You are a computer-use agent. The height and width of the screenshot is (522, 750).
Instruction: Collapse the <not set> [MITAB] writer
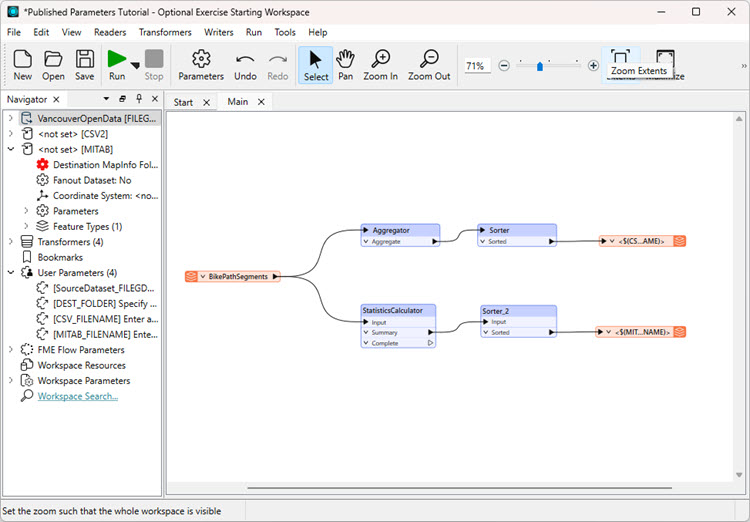pyautogui.click(x=11, y=149)
